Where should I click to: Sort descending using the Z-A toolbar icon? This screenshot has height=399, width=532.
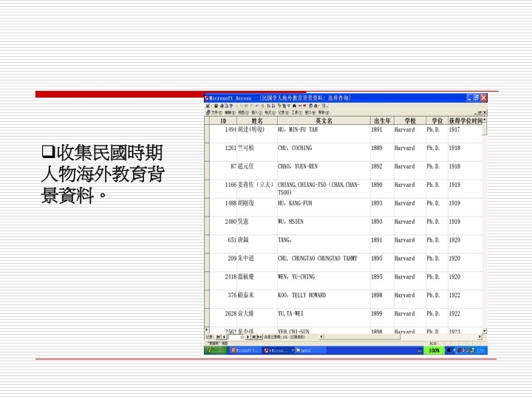273,106
